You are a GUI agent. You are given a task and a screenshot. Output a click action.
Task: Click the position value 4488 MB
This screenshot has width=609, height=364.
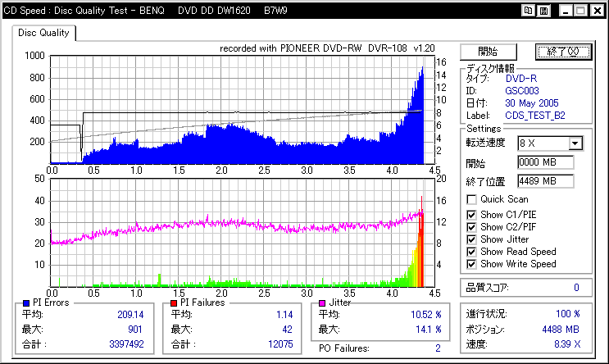(x=561, y=330)
